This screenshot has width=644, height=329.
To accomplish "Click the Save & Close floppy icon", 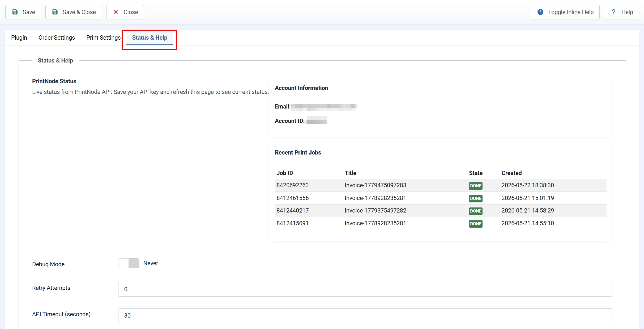I will (x=55, y=12).
